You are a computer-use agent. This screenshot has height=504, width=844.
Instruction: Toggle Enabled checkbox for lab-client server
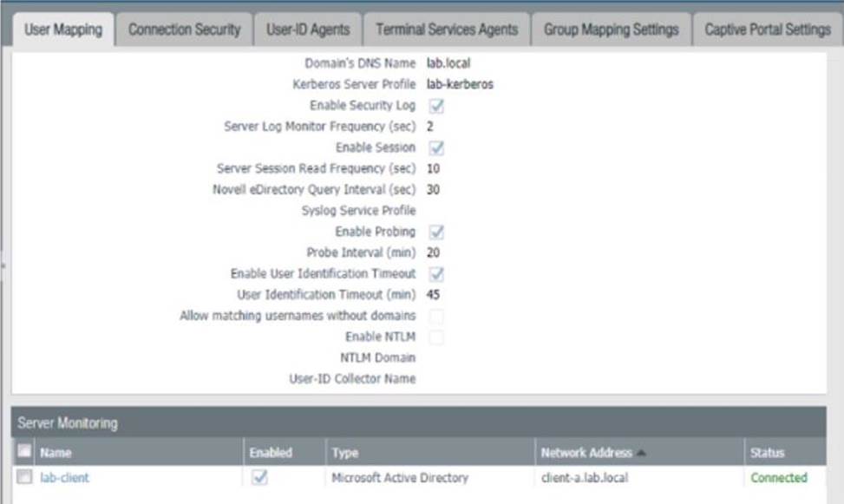259,477
